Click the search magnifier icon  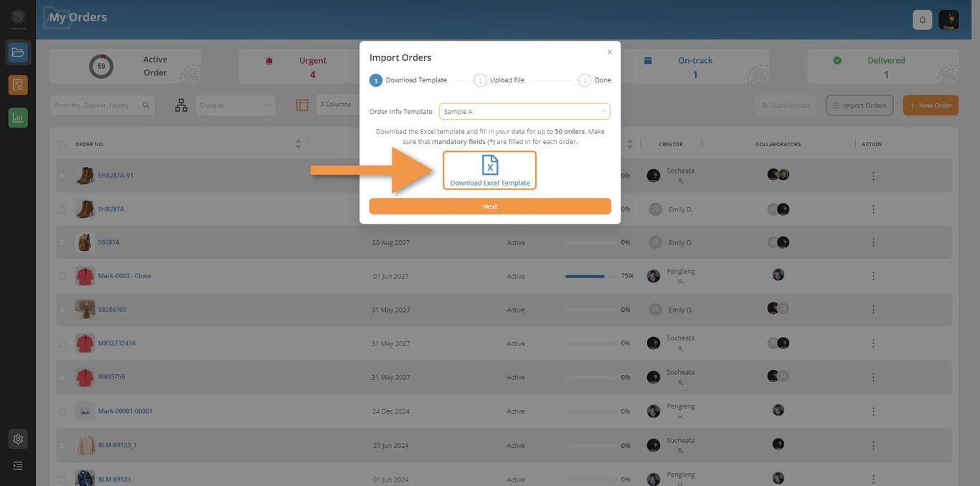click(x=146, y=105)
